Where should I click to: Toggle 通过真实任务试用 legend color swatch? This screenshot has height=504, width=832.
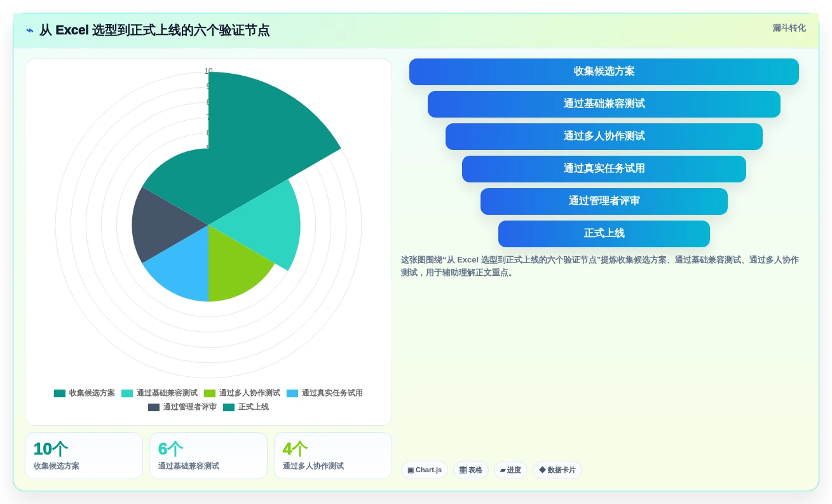292,393
